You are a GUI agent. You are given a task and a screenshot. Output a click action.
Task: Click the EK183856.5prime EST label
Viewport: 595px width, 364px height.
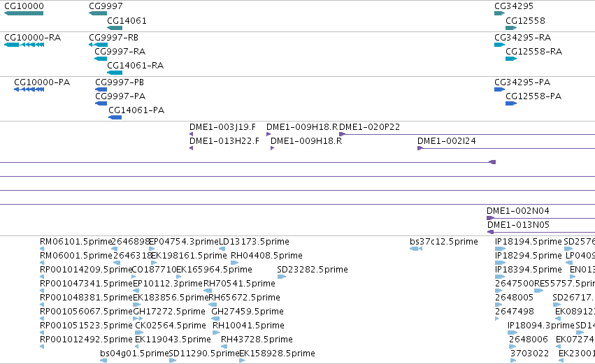171,298
